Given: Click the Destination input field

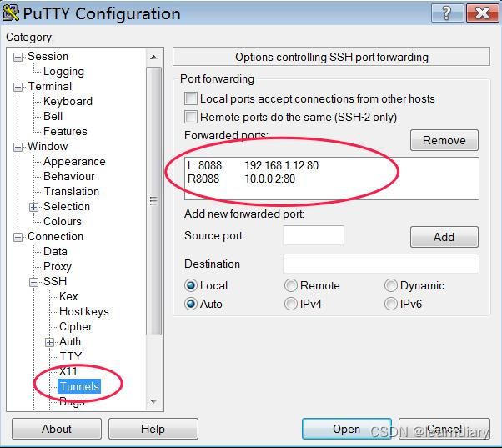Looking at the screenshot, I should click(x=381, y=264).
